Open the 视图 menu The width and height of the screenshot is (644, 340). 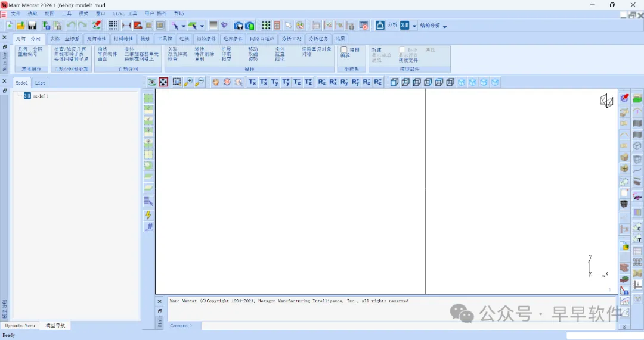49,14
